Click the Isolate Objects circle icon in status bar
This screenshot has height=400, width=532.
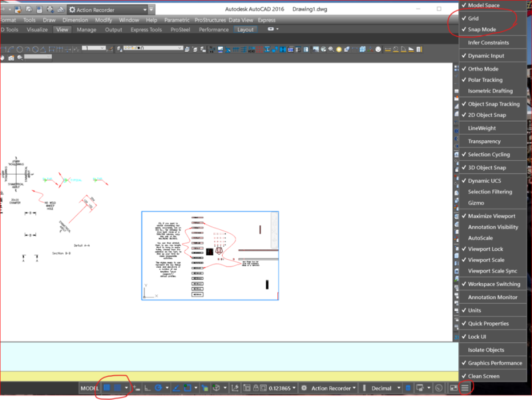(x=439, y=388)
